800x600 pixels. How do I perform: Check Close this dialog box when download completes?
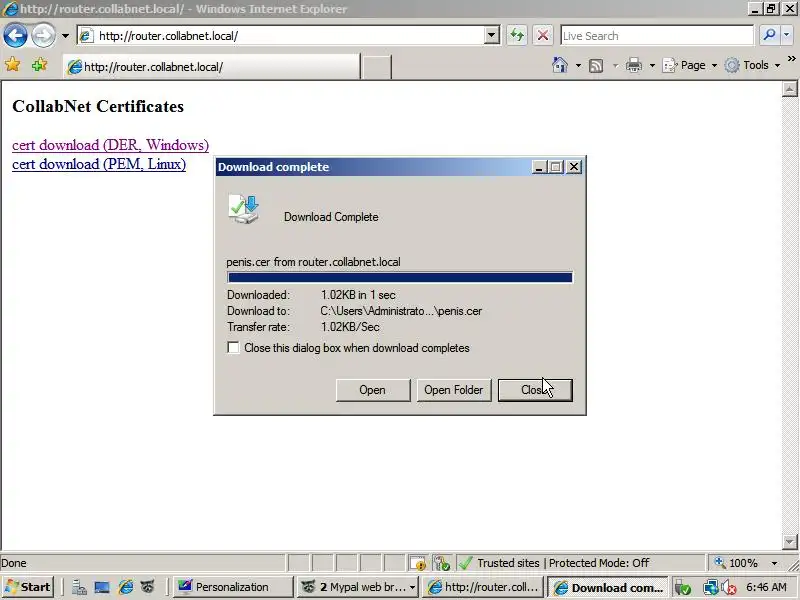pyautogui.click(x=233, y=347)
